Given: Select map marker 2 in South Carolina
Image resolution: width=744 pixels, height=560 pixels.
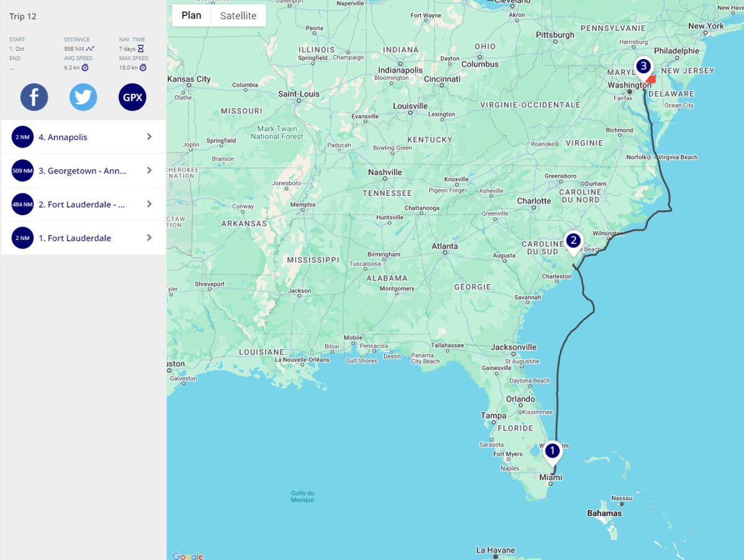Looking at the screenshot, I should (x=573, y=241).
